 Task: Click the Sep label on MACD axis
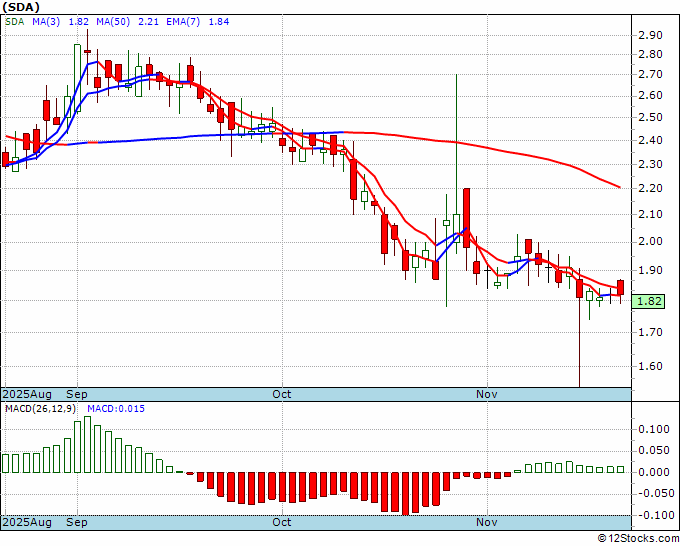tap(77, 522)
